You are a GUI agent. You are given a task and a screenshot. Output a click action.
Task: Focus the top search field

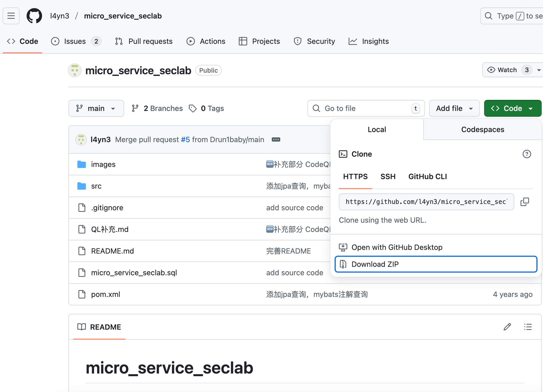point(512,16)
